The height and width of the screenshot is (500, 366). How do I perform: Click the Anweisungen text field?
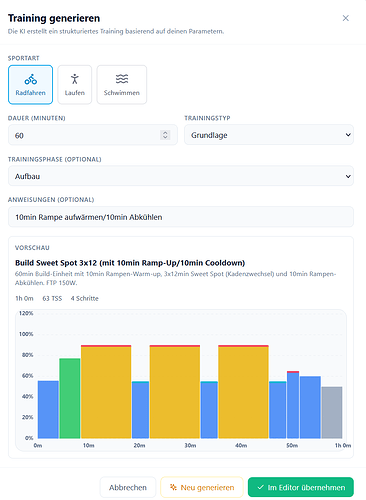[181, 217]
